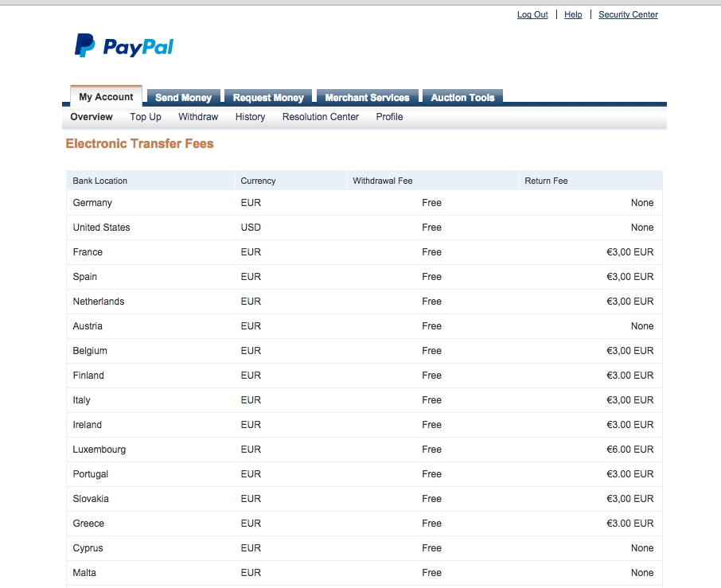Go to the Overview submenu item

click(92, 117)
